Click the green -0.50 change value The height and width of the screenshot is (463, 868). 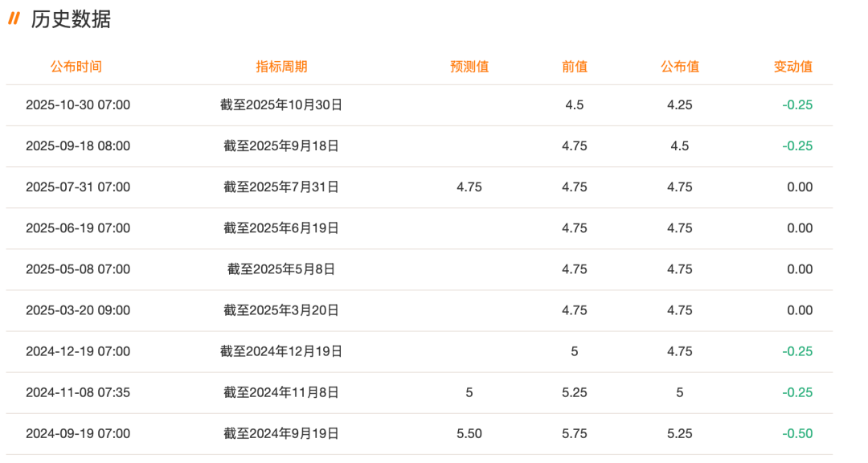[x=799, y=433]
